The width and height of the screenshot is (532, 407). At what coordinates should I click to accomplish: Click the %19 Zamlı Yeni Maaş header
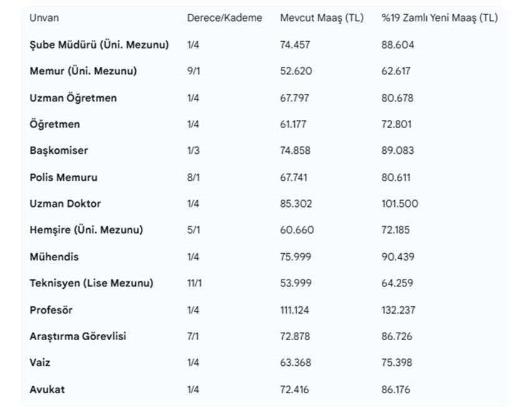[x=439, y=18]
